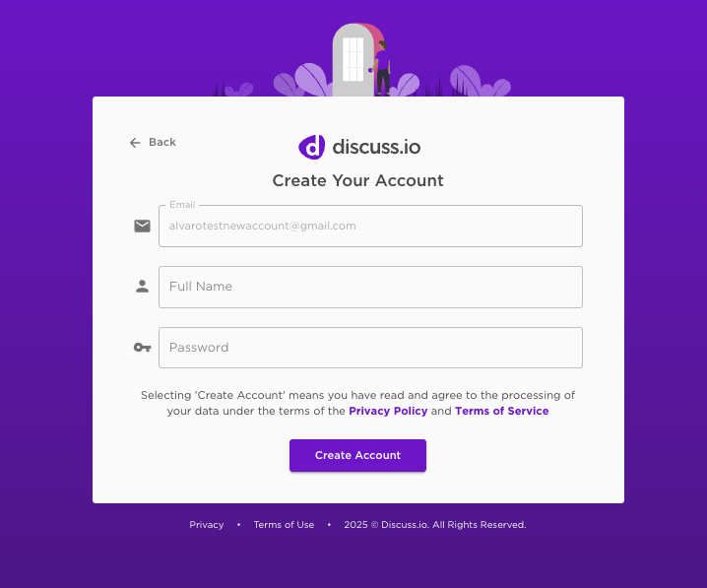Open the Terms of Service link
707x588 pixels.
(x=502, y=411)
